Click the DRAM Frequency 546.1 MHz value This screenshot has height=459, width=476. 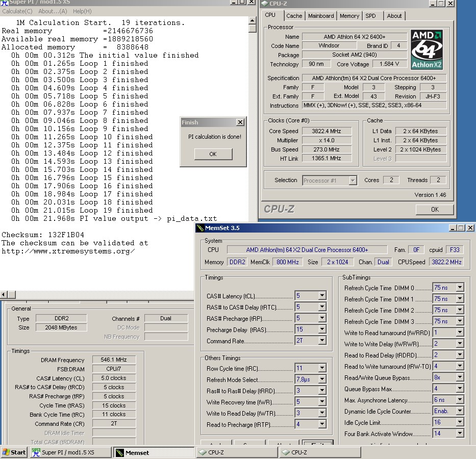coord(114,360)
